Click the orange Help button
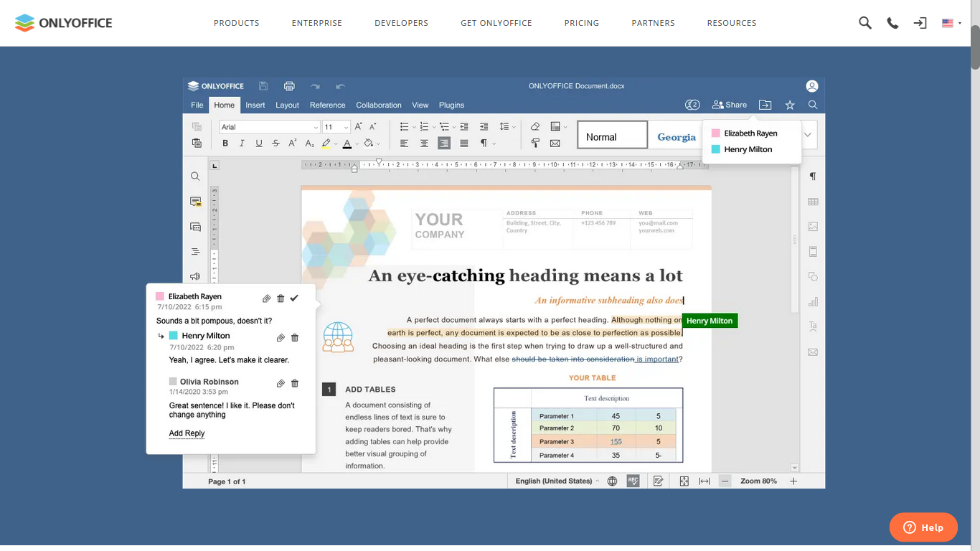 [x=923, y=527]
